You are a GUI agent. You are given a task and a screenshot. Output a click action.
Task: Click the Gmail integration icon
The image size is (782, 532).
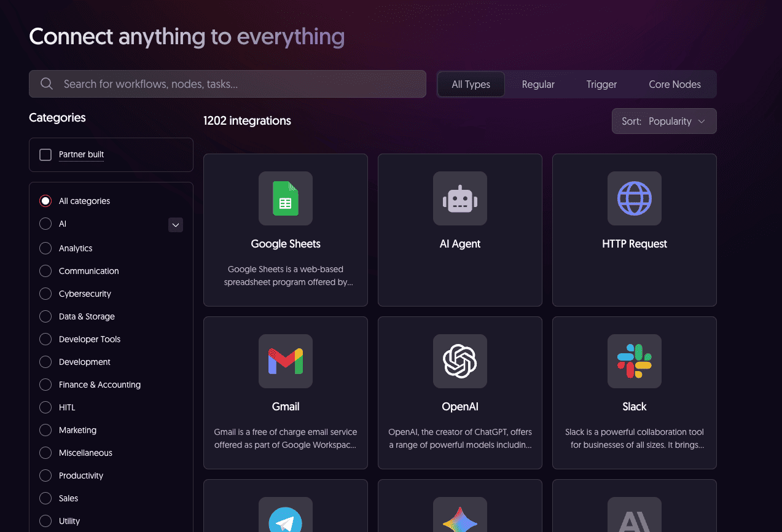pyautogui.click(x=285, y=361)
